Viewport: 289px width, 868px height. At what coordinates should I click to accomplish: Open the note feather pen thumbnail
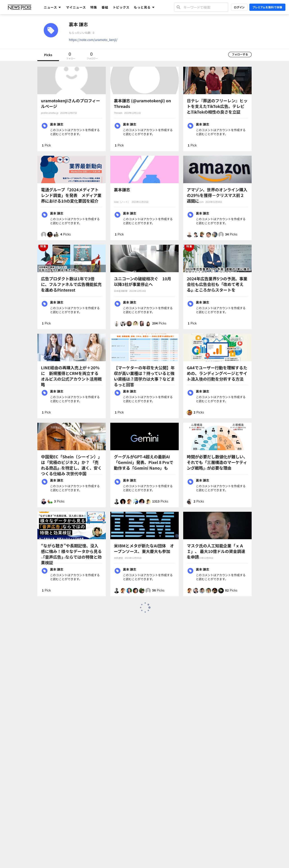pos(144,169)
